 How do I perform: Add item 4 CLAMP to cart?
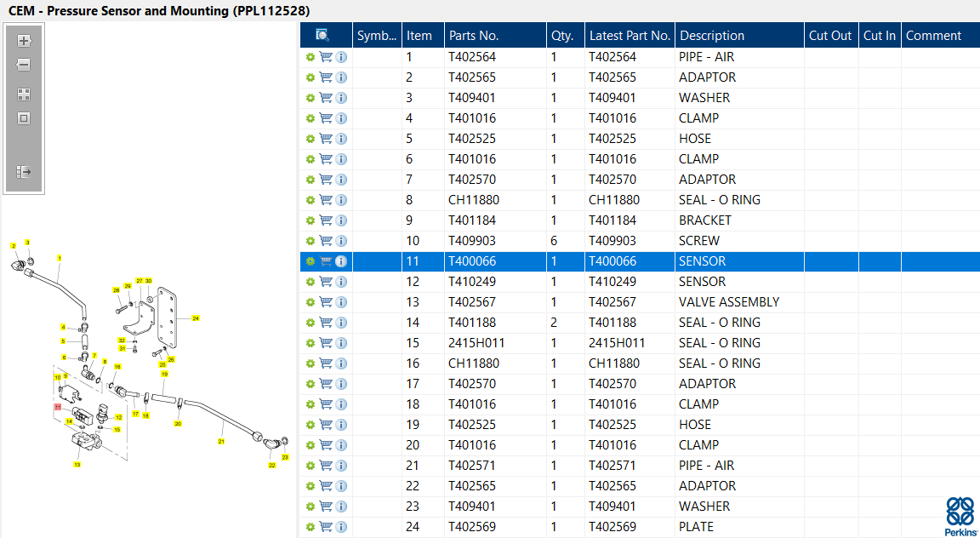326,118
